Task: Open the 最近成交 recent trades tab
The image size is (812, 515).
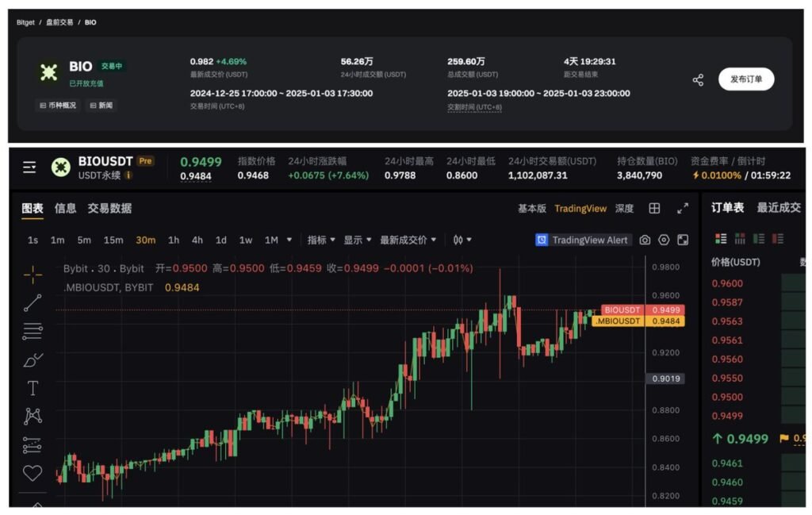Action: (x=778, y=208)
